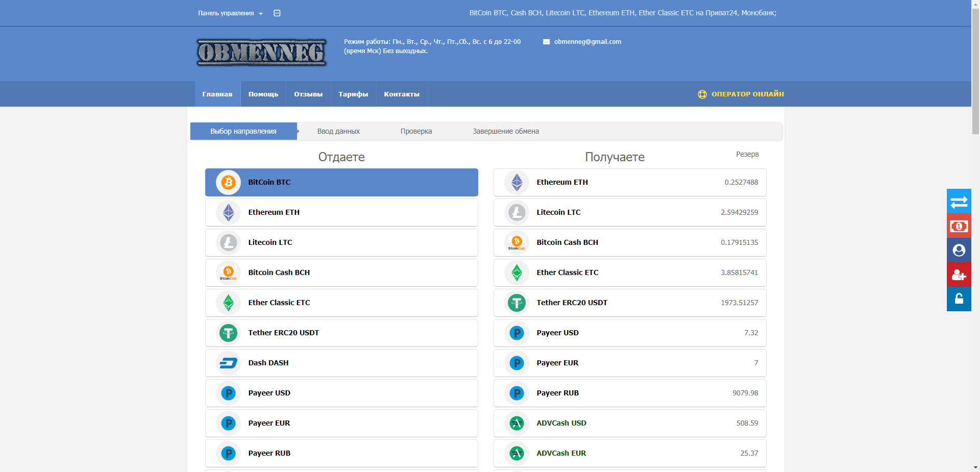Click the obmenneg@gmail.com email link
The width and height of the screenshot is (980, 472).
point(587,42)
